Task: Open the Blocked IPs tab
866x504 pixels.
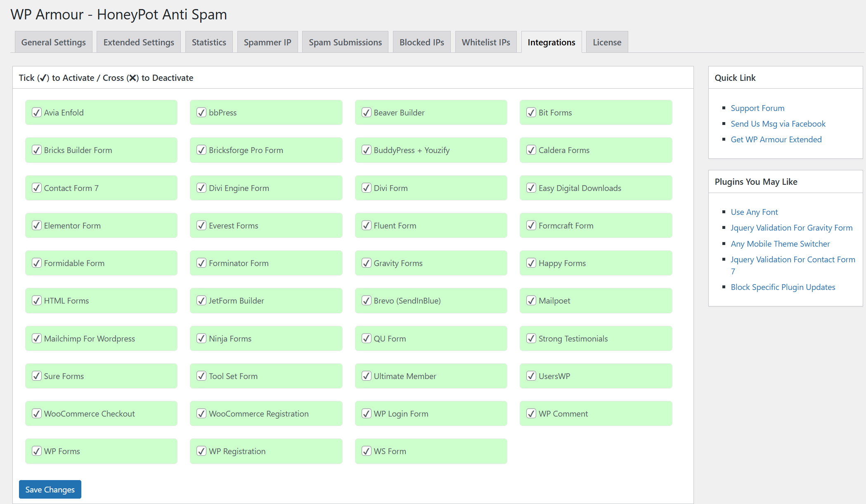Action: tap(422, 42)
